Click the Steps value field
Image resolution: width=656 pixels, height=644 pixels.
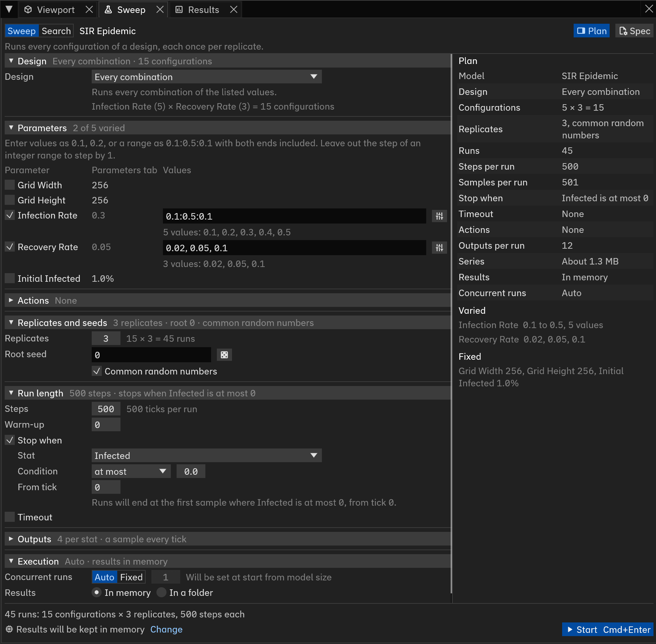point(106,409)
